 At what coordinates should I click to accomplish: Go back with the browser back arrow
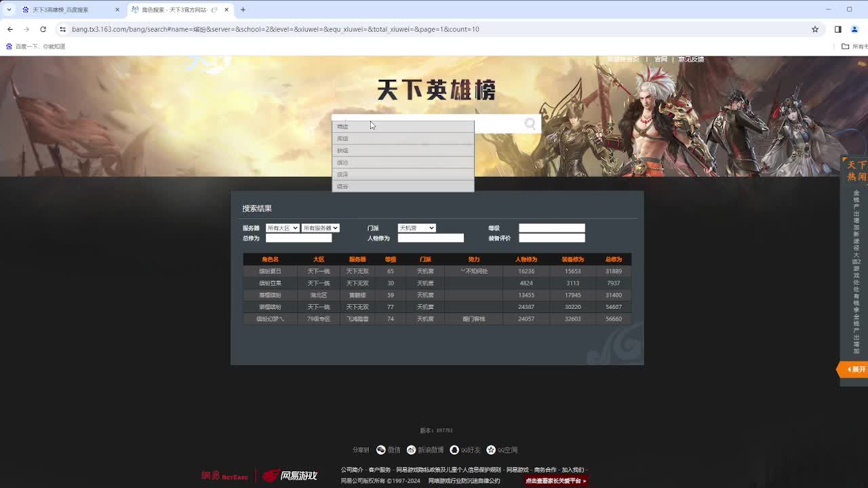tap(10, 29)
